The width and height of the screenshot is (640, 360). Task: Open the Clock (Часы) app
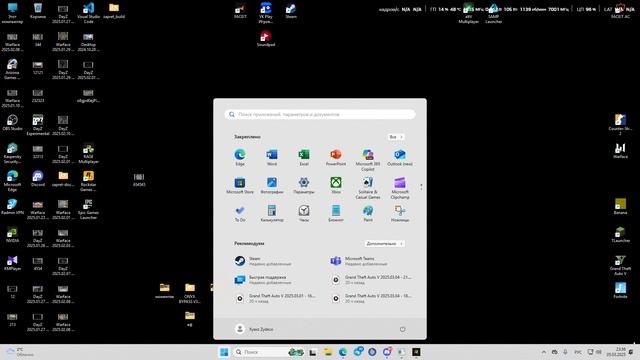[x=304, y=213]
